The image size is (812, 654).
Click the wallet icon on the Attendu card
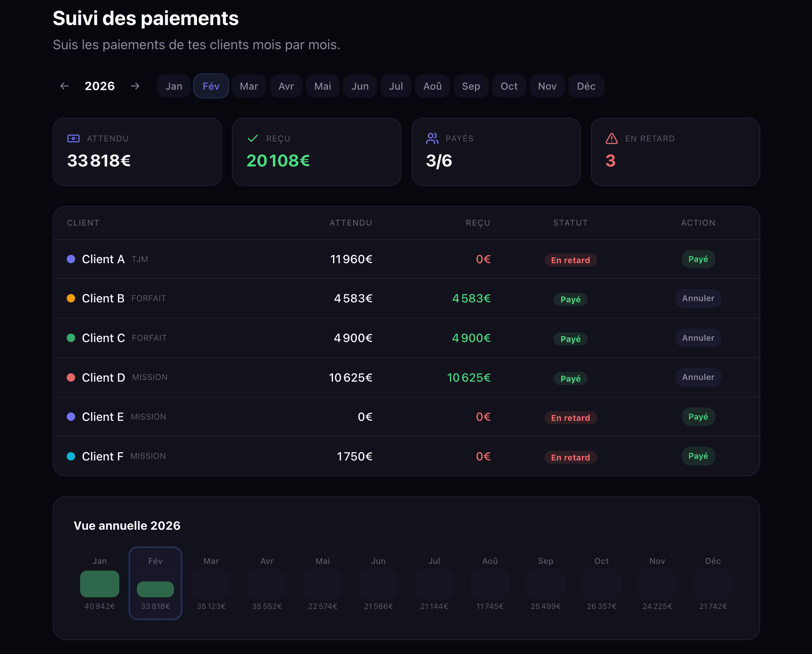73,138
